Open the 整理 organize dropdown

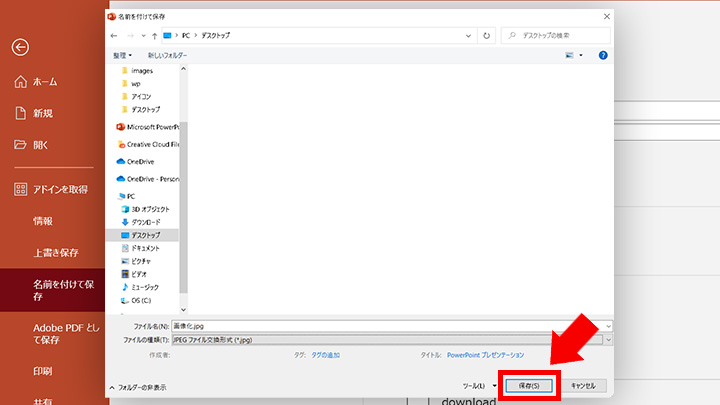point(123,55)
